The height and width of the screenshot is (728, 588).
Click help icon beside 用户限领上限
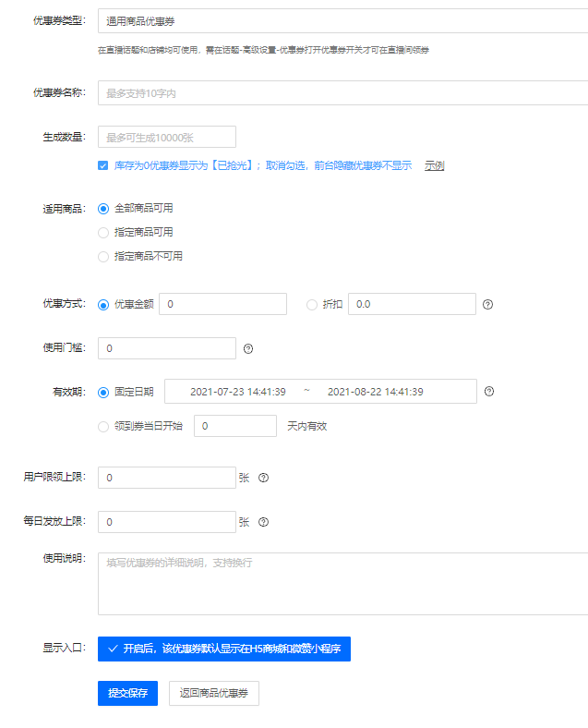263,478
